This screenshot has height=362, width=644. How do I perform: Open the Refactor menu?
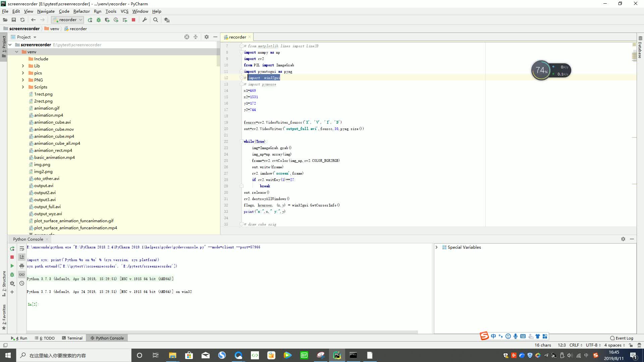[x=82, y=11]
